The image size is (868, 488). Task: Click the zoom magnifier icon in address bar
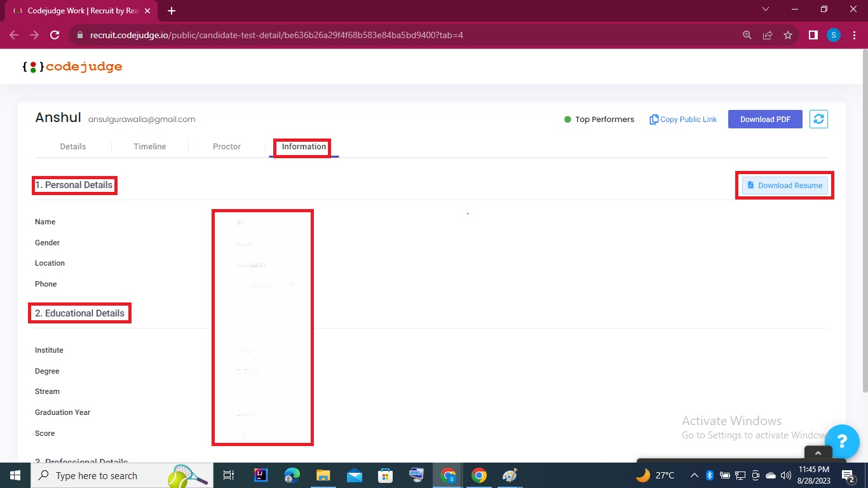(747, 35)
